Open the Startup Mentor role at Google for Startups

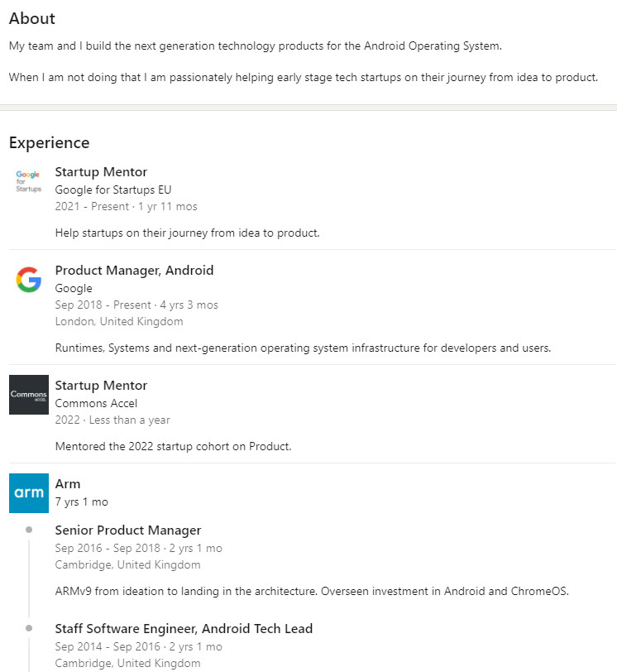click(101, 172)
